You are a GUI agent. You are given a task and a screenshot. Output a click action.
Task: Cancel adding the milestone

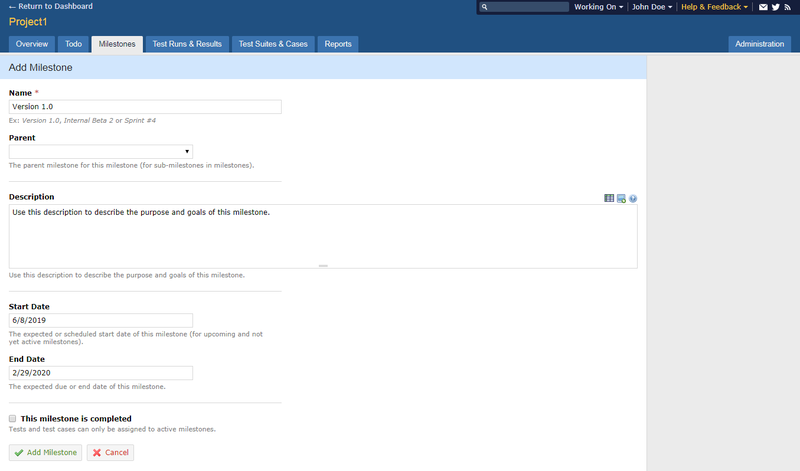coord(110,453)
